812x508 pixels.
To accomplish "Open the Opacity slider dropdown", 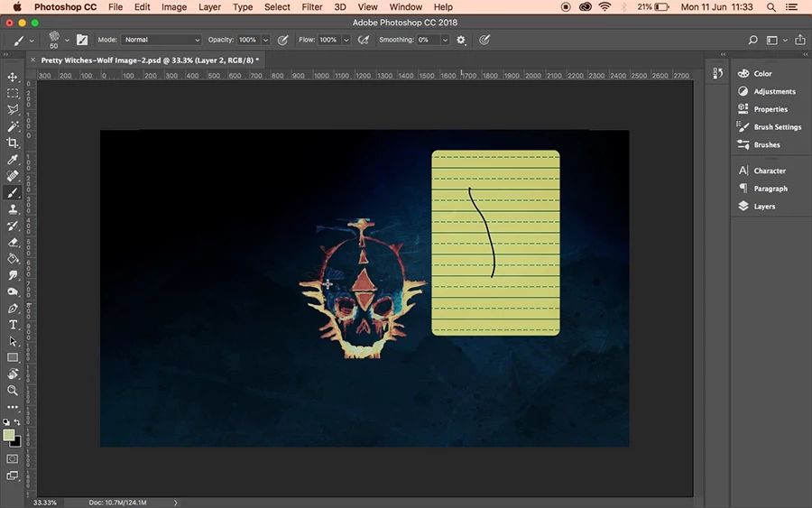I will (265, 40).
